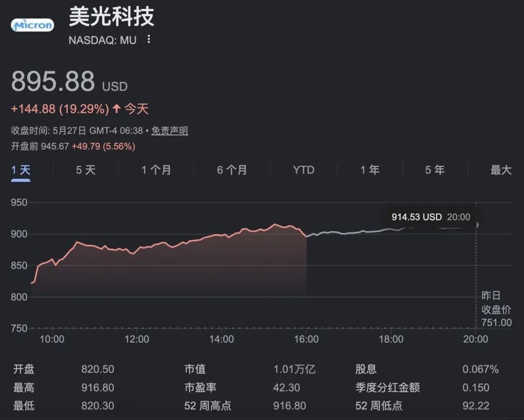
Task: Click the 52 周高点 label
Action: [x=208, y=406]
